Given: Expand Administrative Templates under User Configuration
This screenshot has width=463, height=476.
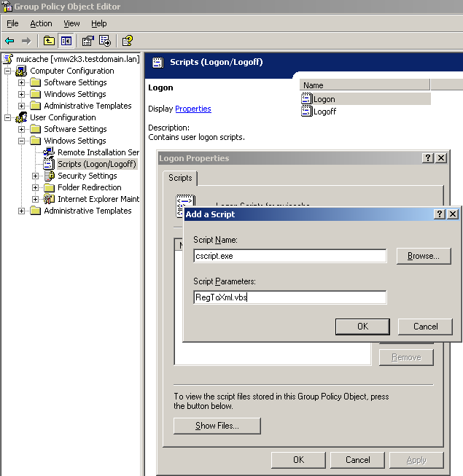Looking at the screenshot, I should click(21, 211).
